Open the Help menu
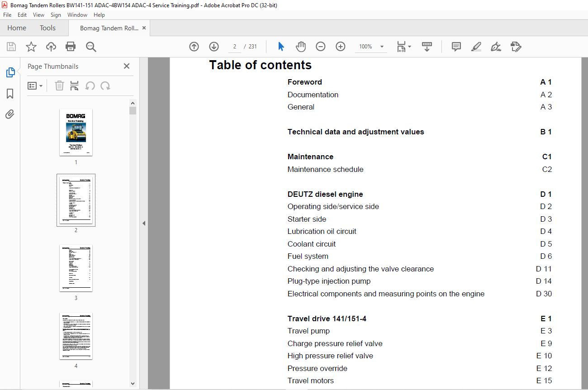The image size is (588, 390). coord(99,15)
